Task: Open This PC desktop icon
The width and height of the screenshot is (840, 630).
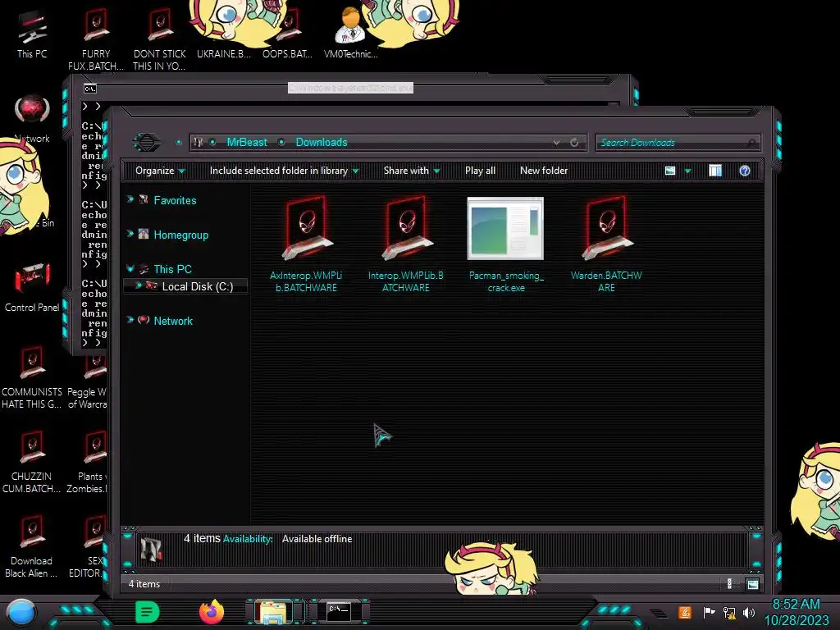Action: [x=32, y=33]
